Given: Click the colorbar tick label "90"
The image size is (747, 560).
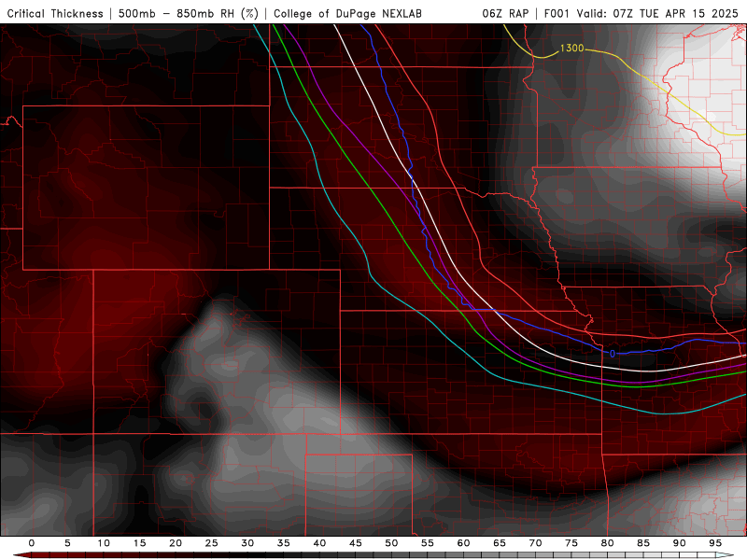Looking at the screenshot, I should tap(680, 543).
